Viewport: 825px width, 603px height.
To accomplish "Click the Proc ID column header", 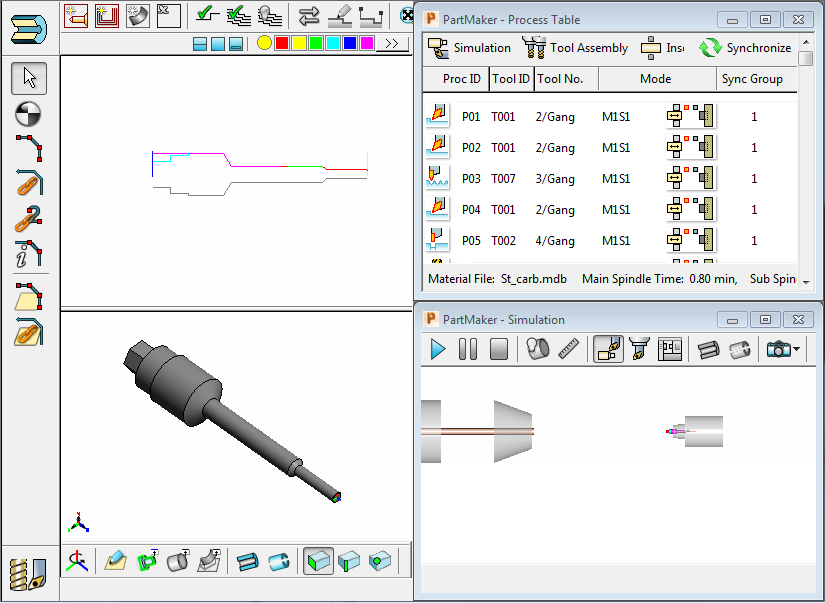I will point(456,79).
